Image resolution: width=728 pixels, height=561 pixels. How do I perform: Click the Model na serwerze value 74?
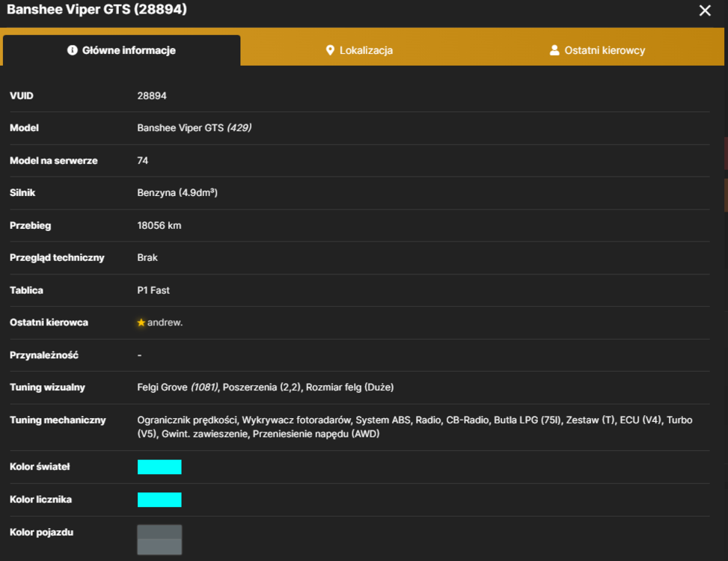tap(143, 161)
